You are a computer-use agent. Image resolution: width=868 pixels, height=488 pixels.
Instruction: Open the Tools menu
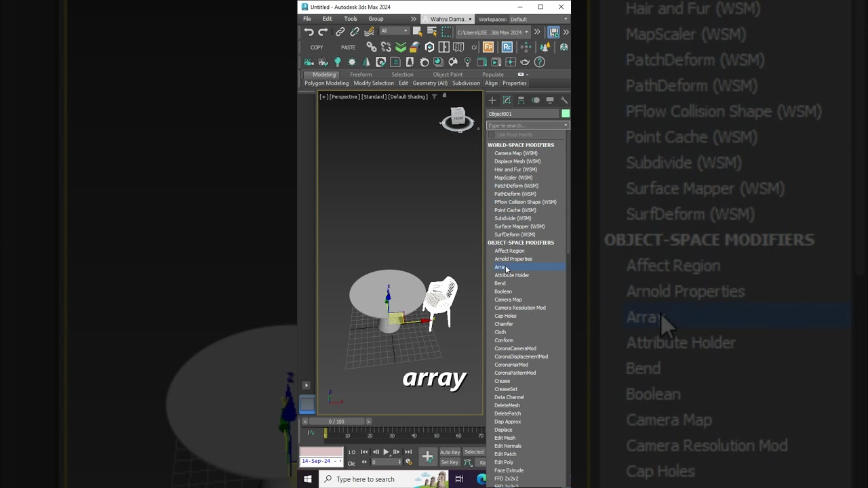[351, 19]
